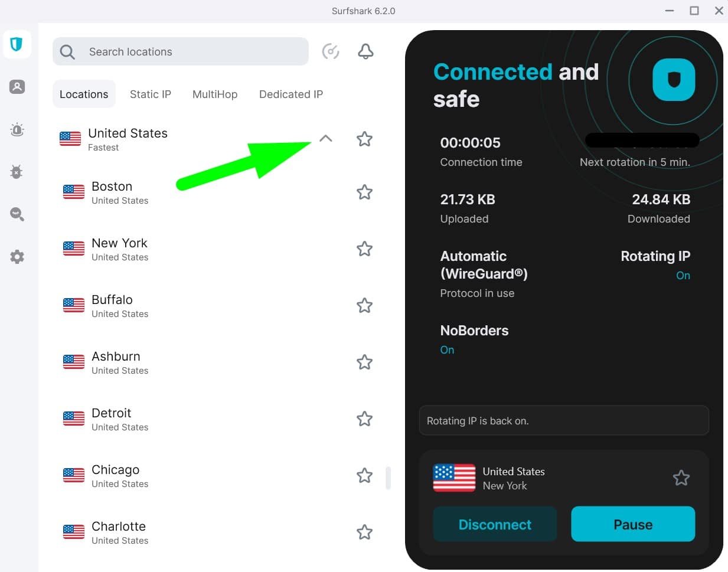Star the connected New York location

(x=681, y=478)
